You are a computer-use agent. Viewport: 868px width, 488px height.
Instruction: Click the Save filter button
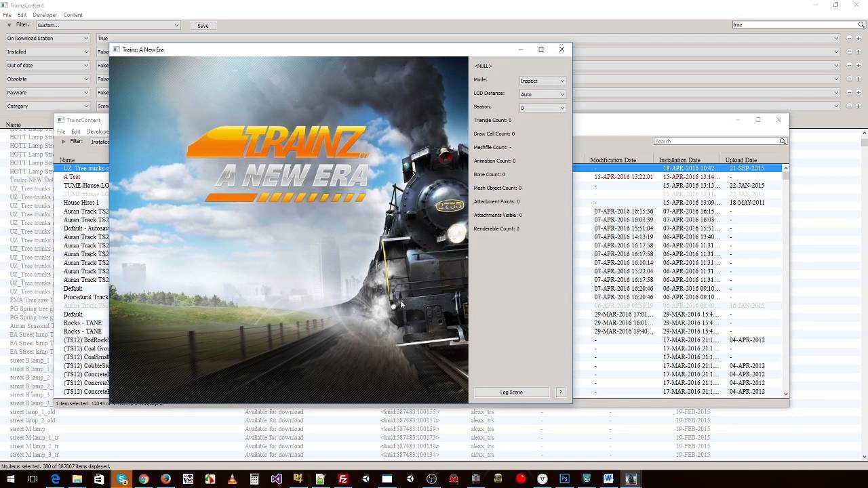(x=203, y=26)
